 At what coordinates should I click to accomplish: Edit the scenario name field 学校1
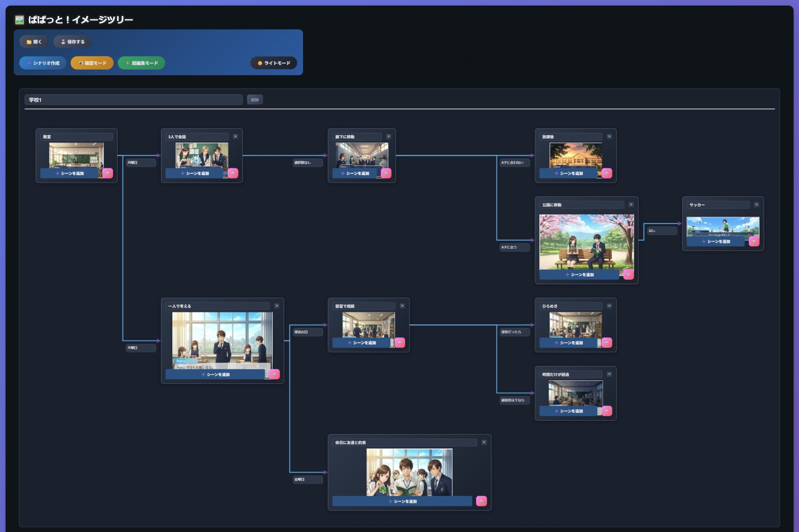(x=134, y=100)
